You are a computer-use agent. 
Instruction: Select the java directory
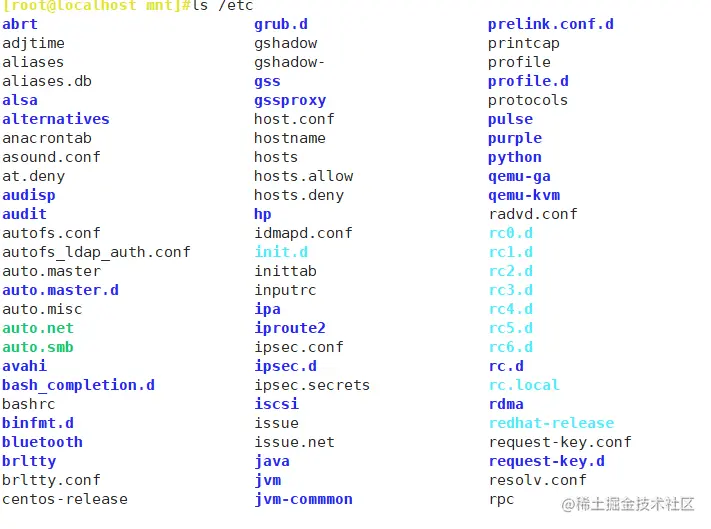272,461
